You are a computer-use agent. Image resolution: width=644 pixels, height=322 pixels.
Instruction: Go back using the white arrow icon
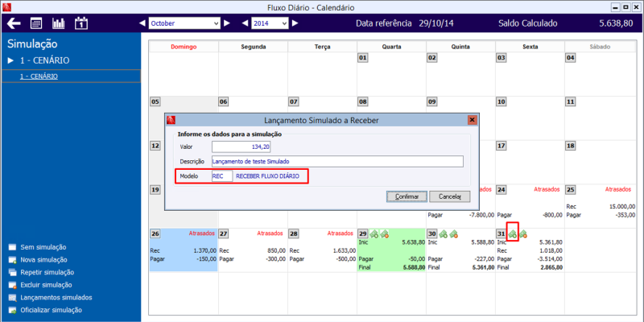click(14, 23)
